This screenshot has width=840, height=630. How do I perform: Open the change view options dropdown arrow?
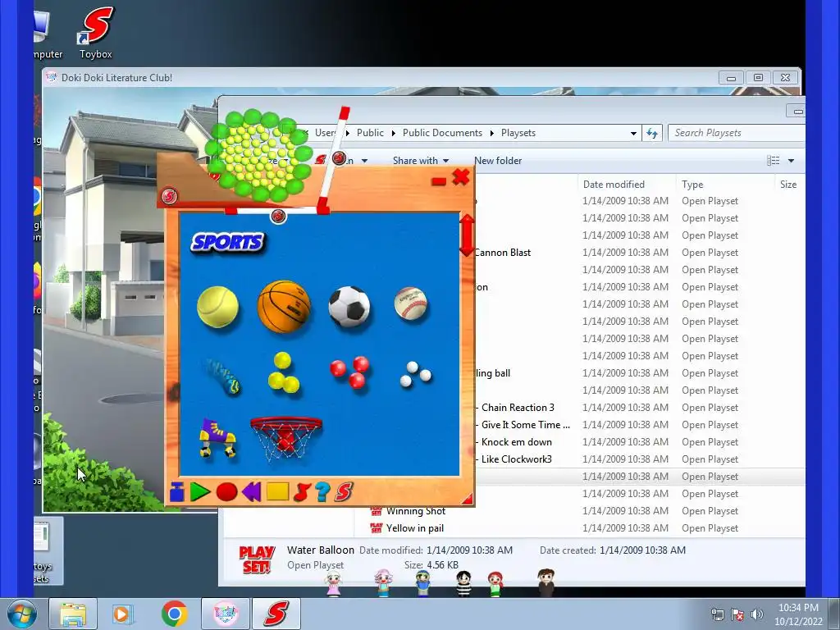coord(791,161)
